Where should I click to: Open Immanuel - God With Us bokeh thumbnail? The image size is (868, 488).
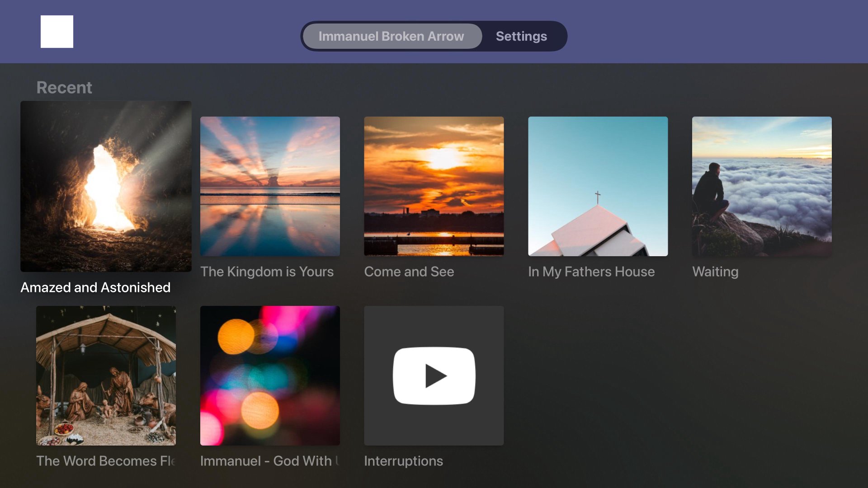click(270, 375)
